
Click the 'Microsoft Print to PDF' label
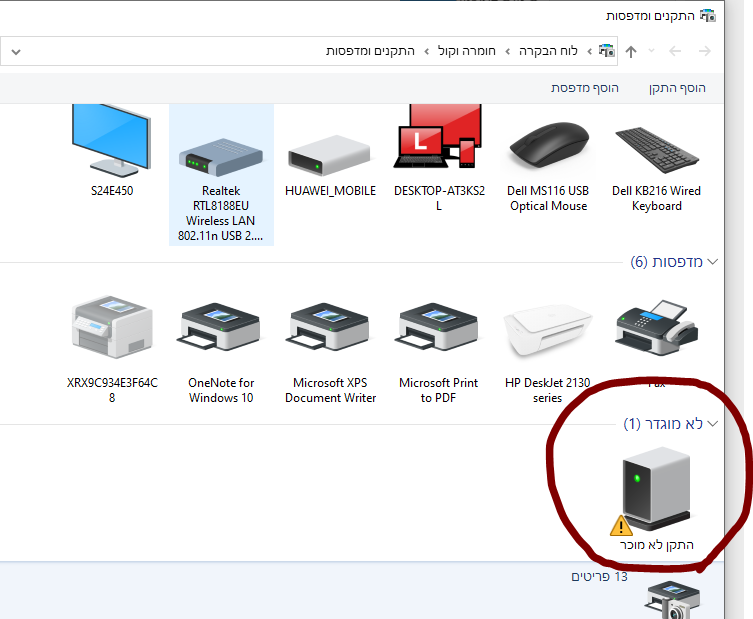tap(438, 390)
